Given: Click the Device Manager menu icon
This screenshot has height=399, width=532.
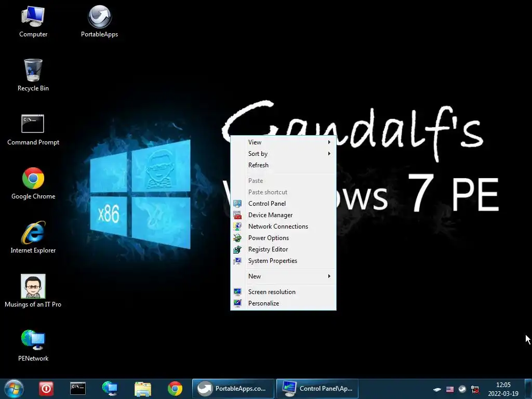Looking at the screenshot, I should click(237, 215).
